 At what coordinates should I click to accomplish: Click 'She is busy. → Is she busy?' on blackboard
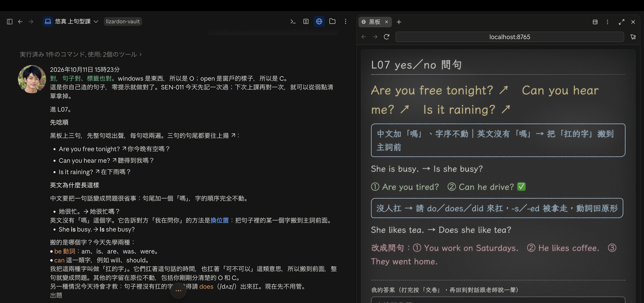[x=427, y=169]
